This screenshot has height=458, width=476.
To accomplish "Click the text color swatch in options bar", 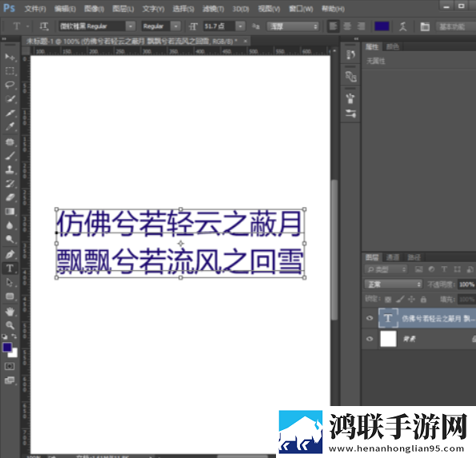I will click(382, 26).
